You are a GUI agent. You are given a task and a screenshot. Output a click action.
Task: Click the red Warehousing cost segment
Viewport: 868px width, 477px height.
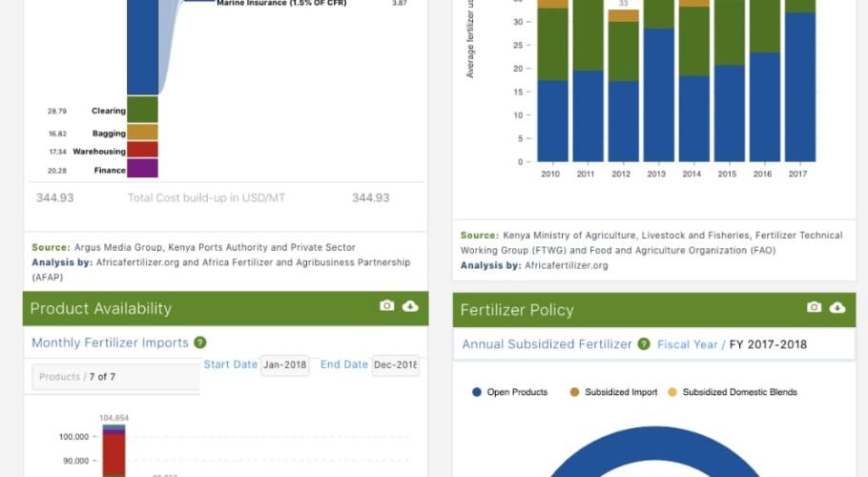pyautogui.click(x=142, y=150)
